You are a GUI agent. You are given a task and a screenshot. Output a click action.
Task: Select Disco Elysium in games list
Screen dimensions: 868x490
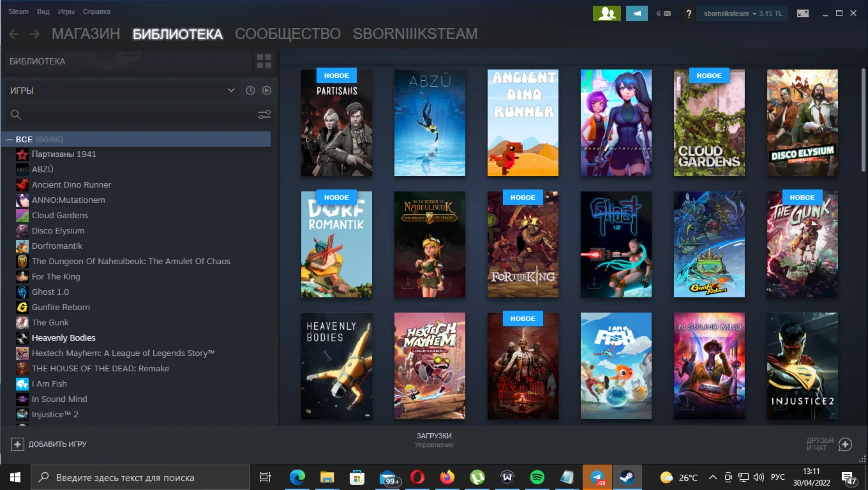click(58, 230)
